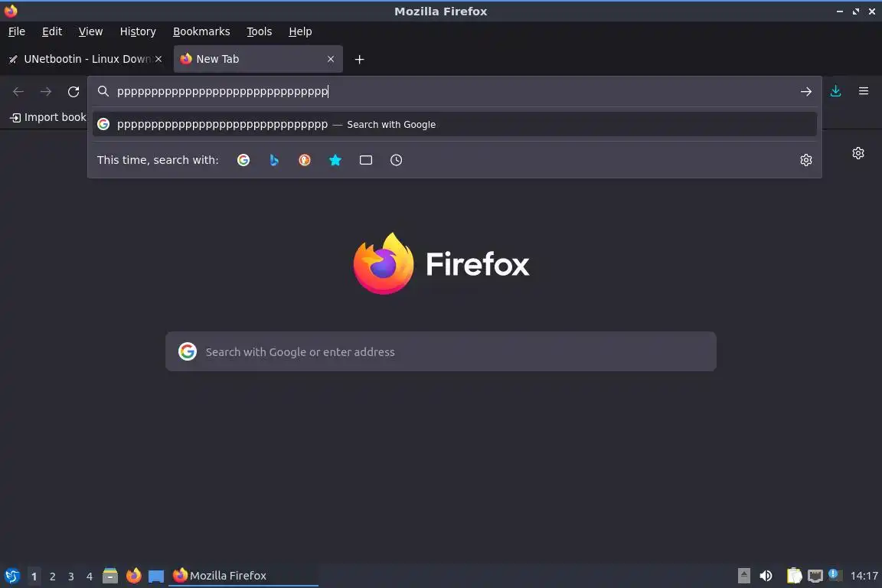Open a new tab with plus button
Viewport: 882px width, 588px height.
[359, 60]
